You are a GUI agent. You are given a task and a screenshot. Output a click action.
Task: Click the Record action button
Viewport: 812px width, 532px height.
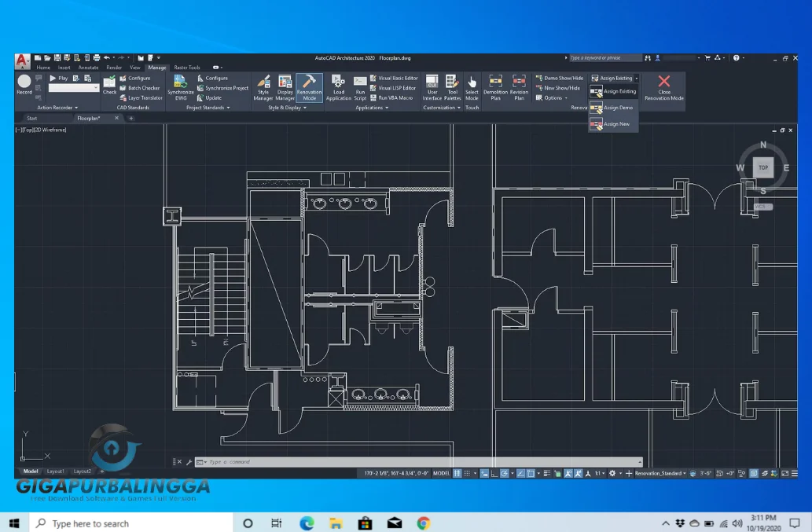pyautogui.click(x=24, y=84)
